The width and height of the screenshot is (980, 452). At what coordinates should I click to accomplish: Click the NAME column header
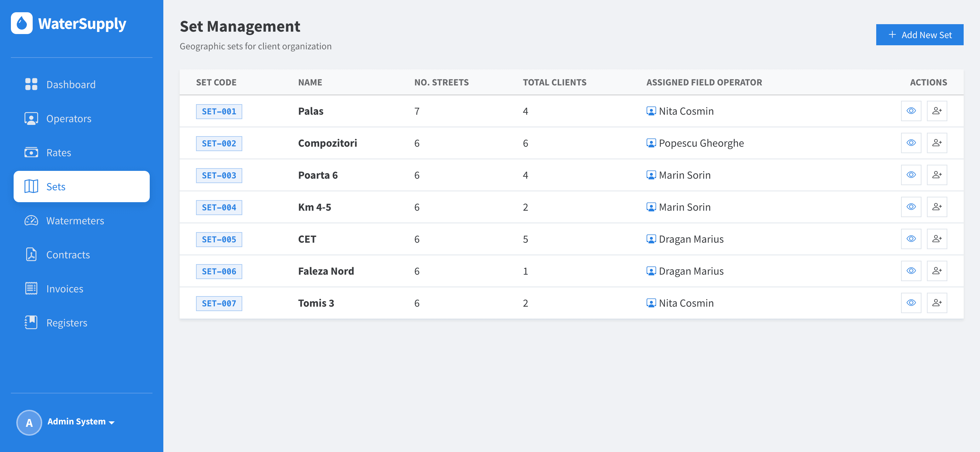[310, 82]
